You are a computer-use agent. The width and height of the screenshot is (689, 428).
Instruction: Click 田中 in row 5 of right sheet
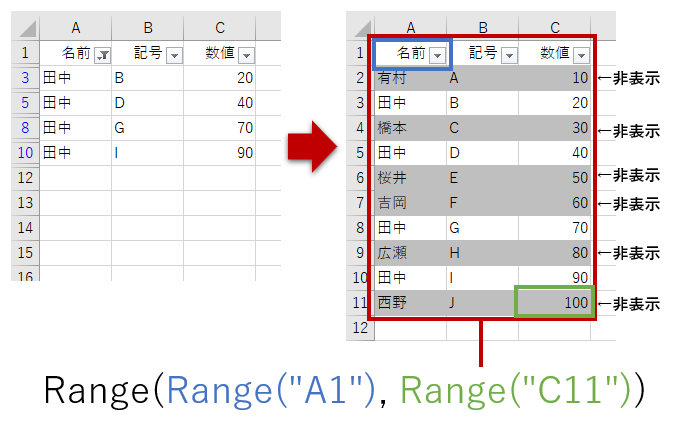pos(411,153)
